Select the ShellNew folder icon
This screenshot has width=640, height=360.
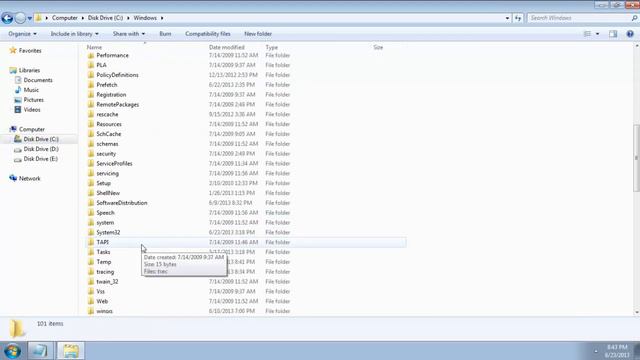tap(91, 193)
